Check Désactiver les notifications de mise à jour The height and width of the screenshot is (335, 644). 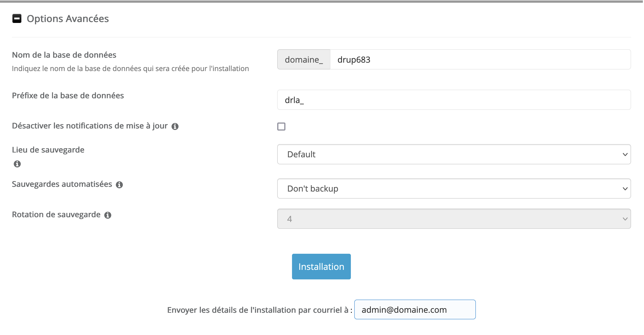coord(281,126)
